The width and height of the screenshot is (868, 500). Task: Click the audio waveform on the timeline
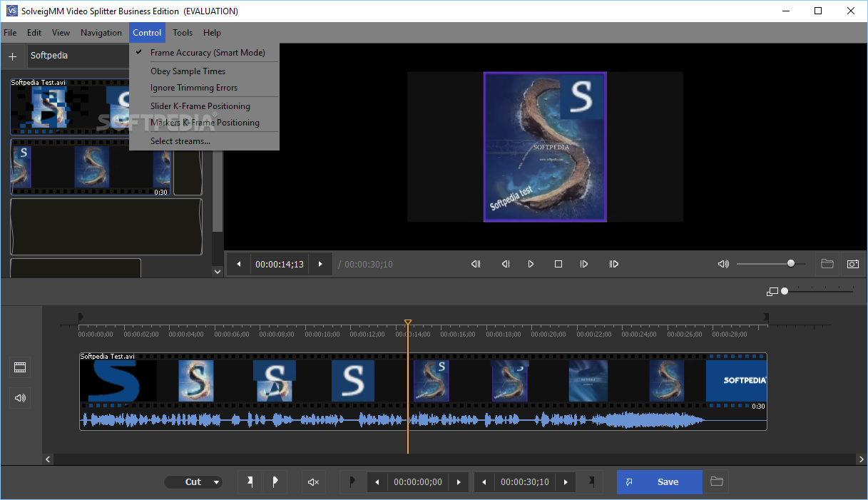click(423, 419)
